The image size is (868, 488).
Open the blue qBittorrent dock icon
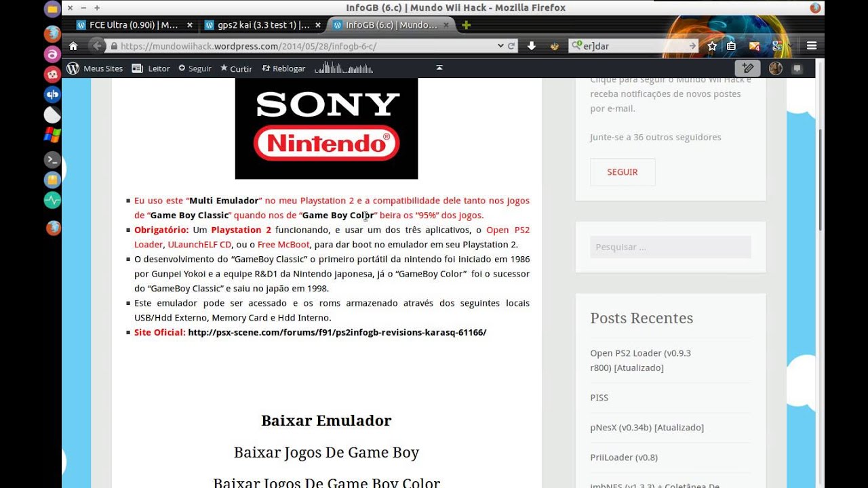click(52, 94)
